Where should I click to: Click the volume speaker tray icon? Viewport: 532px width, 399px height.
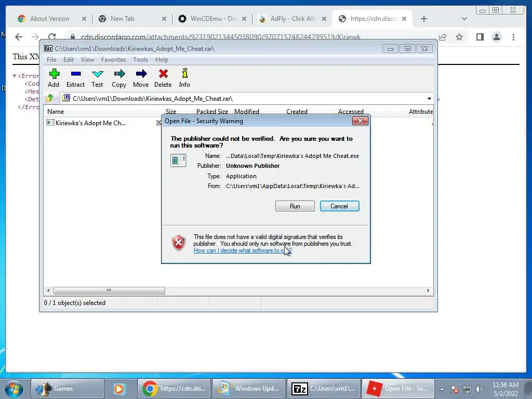479,389
